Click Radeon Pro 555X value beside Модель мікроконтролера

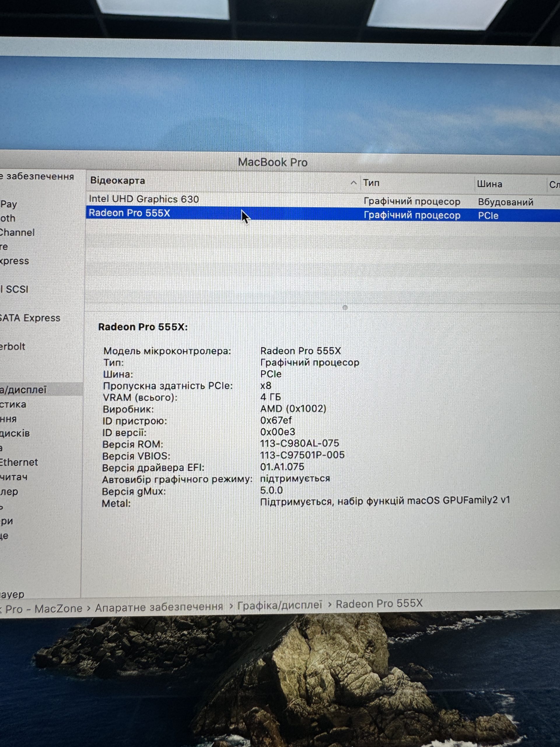300,350
